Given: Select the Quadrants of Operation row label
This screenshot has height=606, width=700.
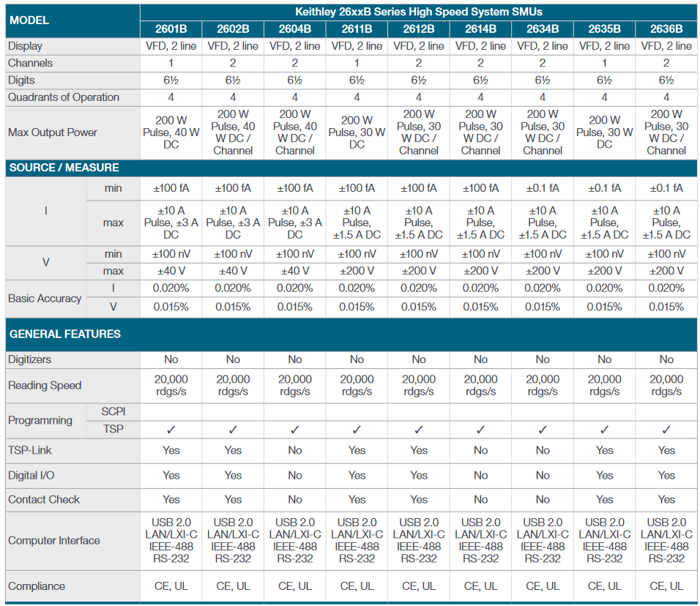Looking at the screenshot, I should tap(64, 97).
